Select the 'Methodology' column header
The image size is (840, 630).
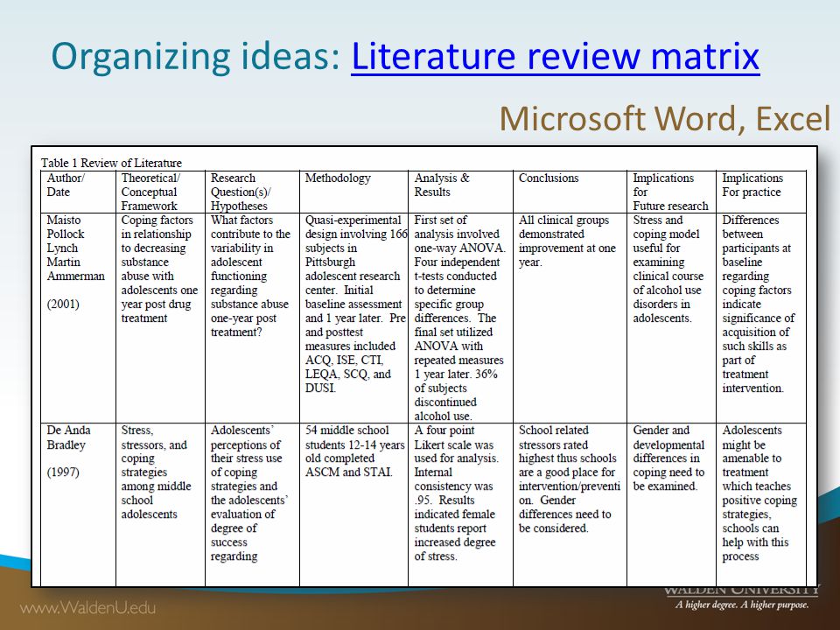pyautogui.click(x=353, y=192)
